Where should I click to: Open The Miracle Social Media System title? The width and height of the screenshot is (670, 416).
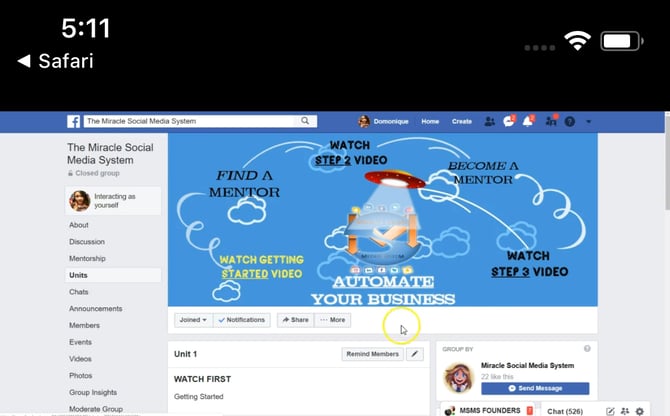(x=110, y=154)
